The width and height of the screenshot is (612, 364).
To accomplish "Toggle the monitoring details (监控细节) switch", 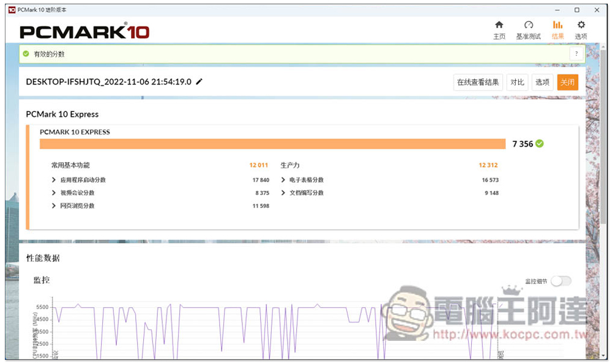I will 561,281.
